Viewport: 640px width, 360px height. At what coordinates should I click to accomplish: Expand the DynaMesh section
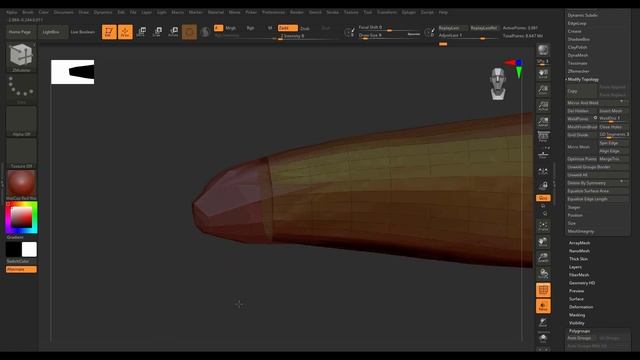click(x=578, y=55)
